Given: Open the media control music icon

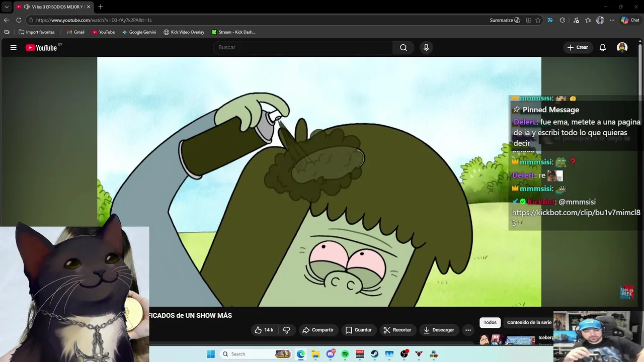Looking at the screenshot, I should (576, 20).
